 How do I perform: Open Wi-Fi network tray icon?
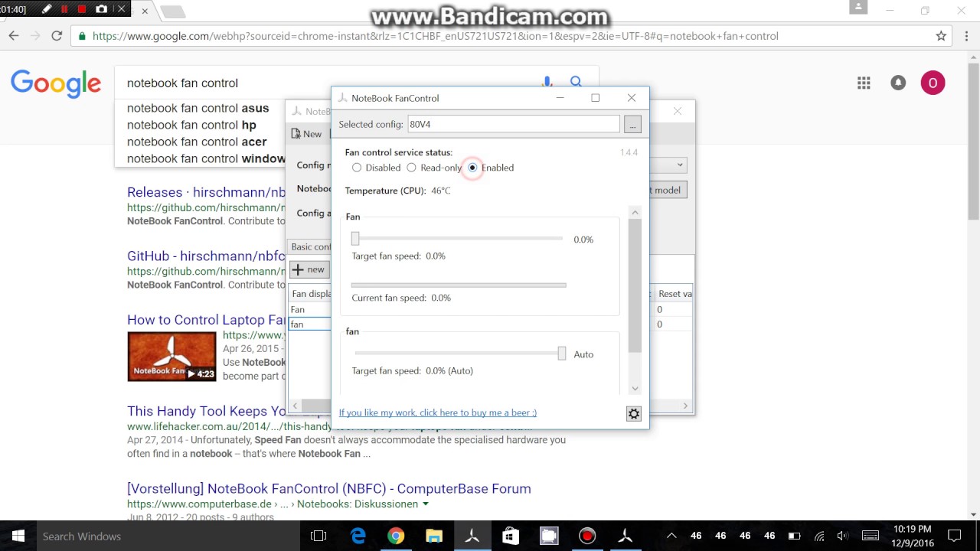(818, 536)
